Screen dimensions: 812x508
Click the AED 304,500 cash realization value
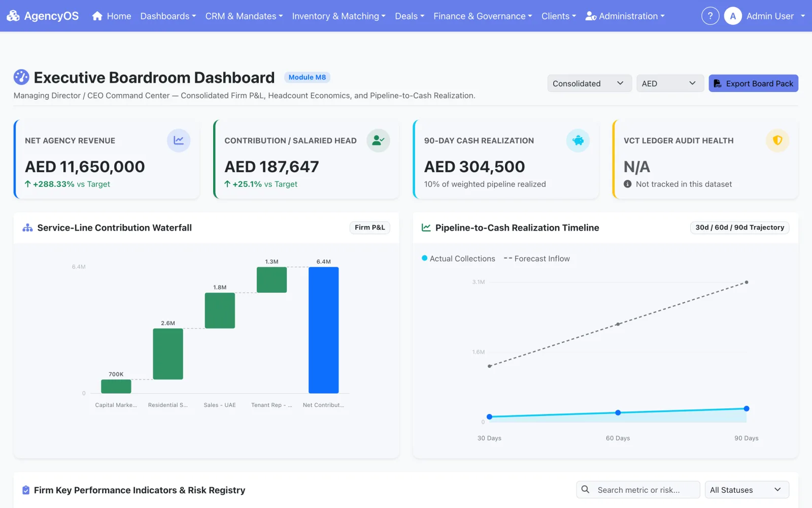click(475, 167)
